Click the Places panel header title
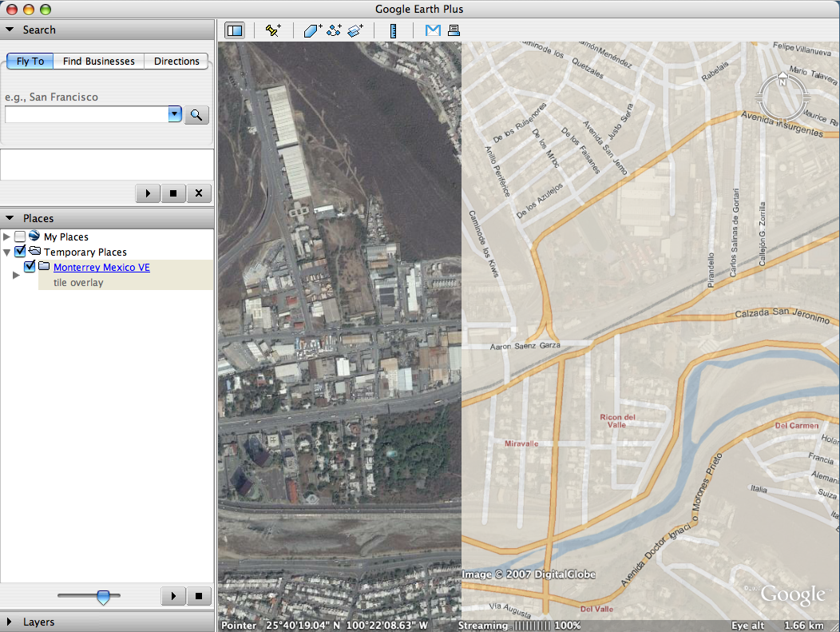 tap(38, 218)
